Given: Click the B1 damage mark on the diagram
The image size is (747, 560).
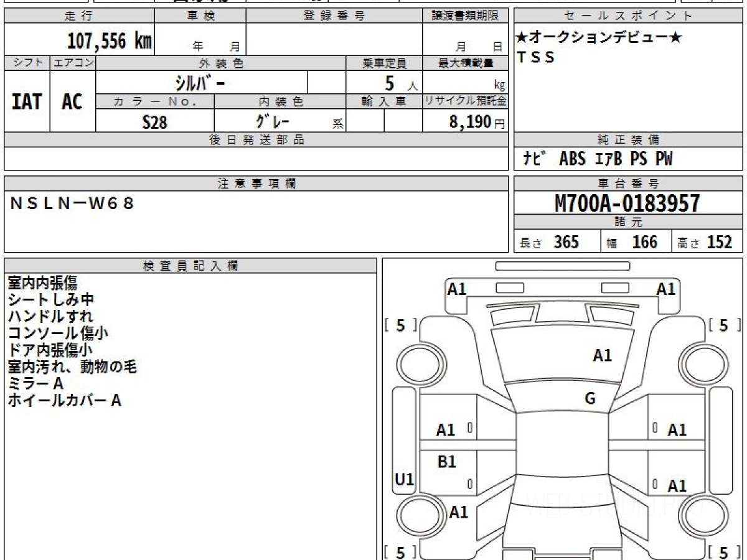Looking at the screenshot, I should (x=446, y=462).
